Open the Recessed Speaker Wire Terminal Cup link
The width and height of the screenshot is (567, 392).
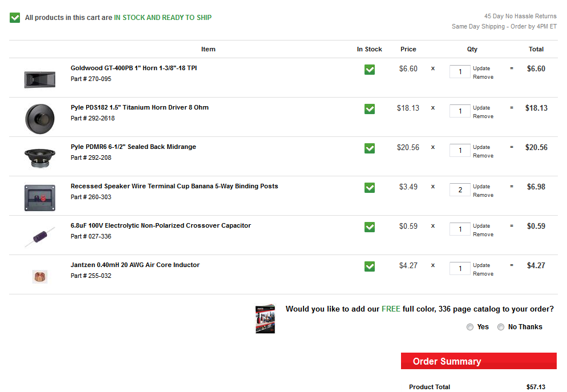pos(175,186)
